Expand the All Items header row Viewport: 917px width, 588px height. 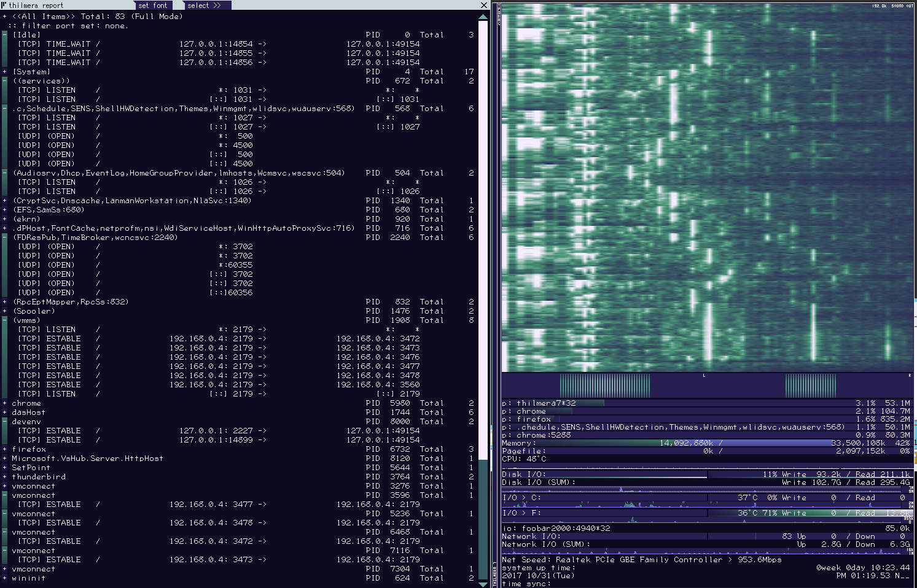click(x=4, y=17)
